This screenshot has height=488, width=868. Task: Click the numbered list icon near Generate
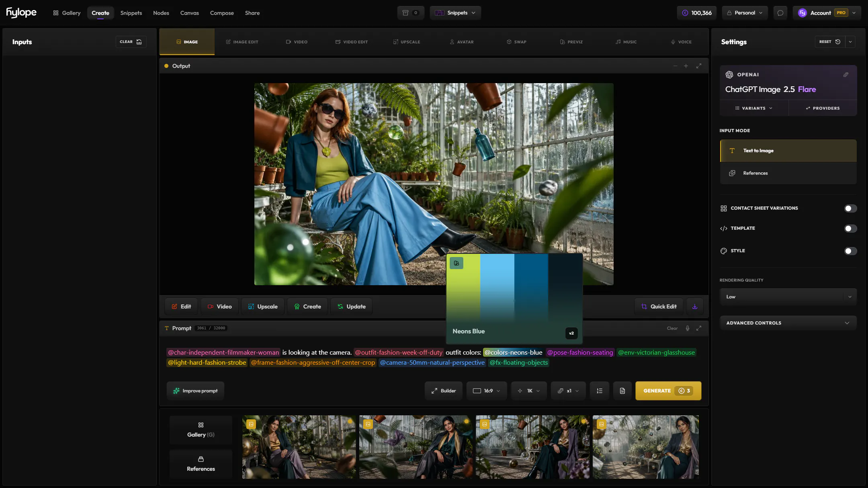point(600,391)
